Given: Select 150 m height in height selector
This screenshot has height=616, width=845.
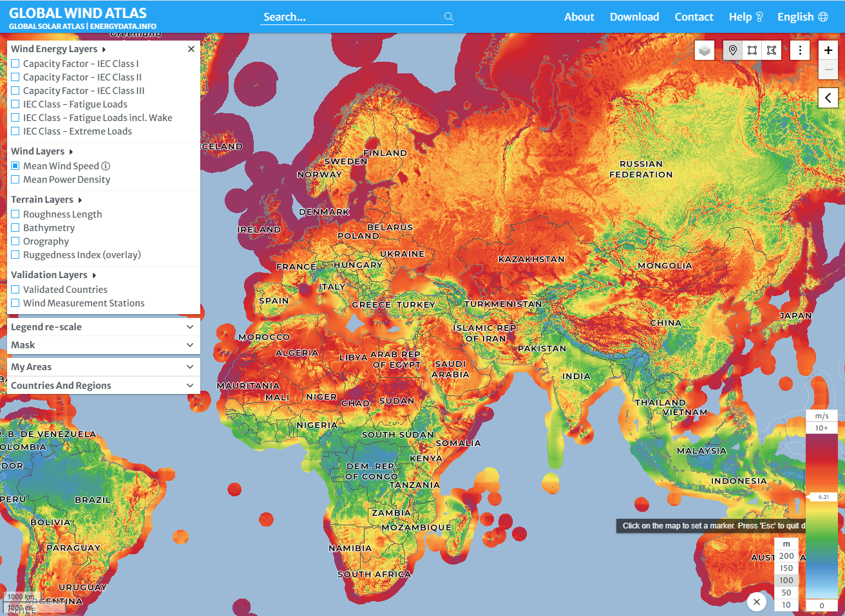Looking at the screenshot, I should tap(786, 568).
